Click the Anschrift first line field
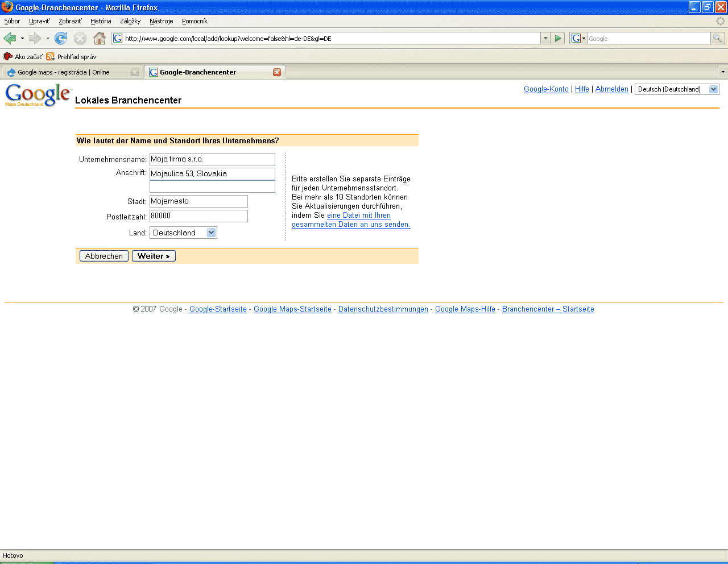Image resolution: width=728 pixels, height=564 pixels. pos(212,174)
